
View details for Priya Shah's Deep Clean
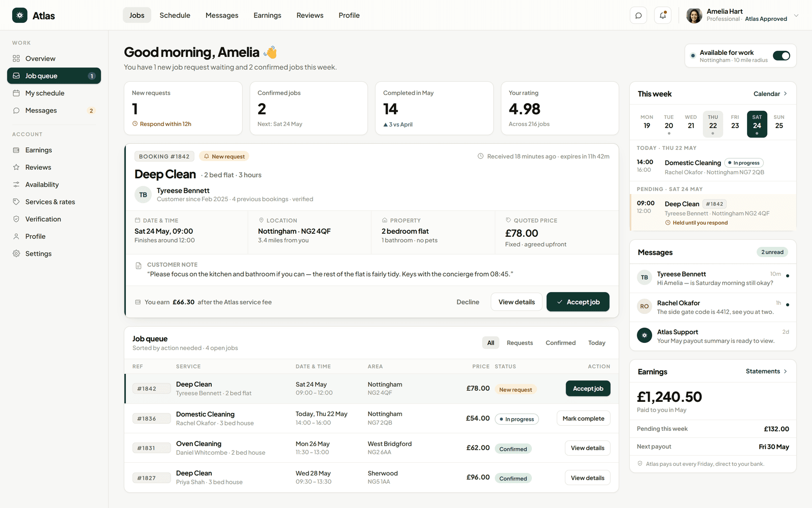tap(588, 478)
